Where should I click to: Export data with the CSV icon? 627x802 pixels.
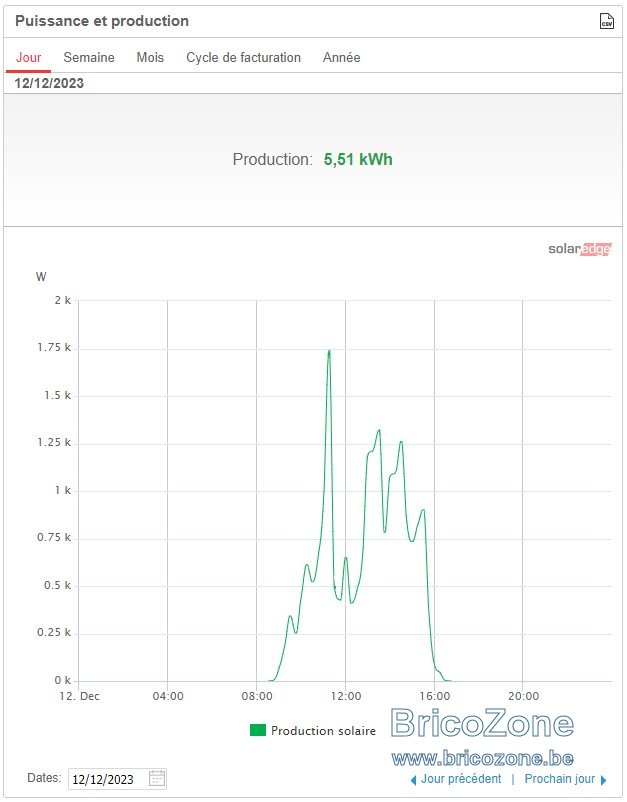606,21
